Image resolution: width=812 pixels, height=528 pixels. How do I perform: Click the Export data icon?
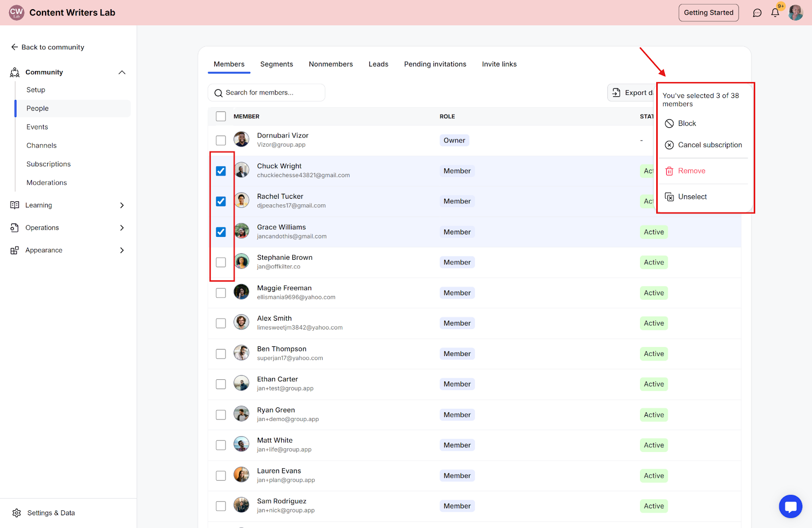pyautogui.click(x=616, y=92)
